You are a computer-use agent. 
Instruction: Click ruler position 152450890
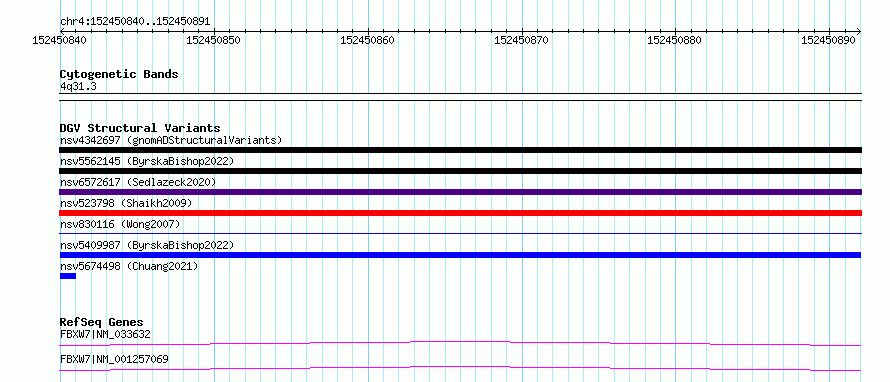tap(829, 40)
